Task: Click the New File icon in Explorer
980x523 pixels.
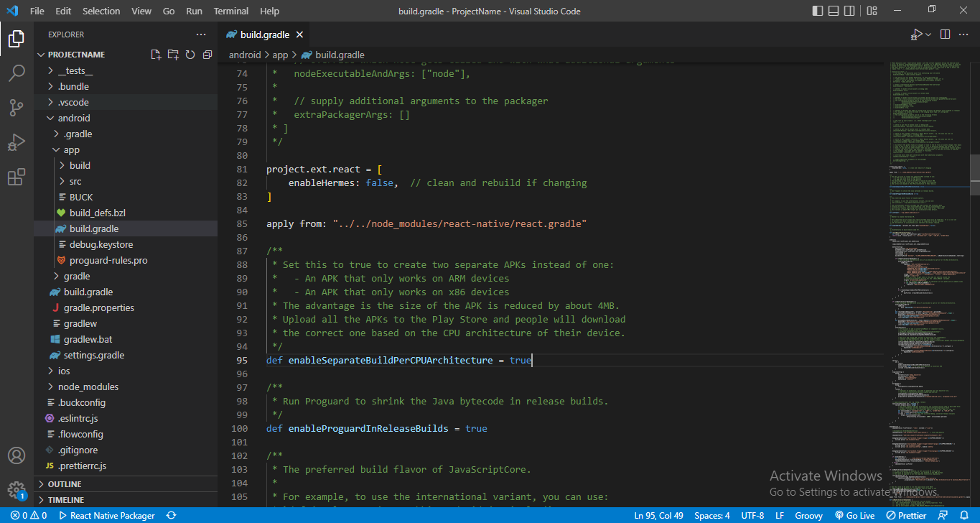Action: tap(156, 55)
